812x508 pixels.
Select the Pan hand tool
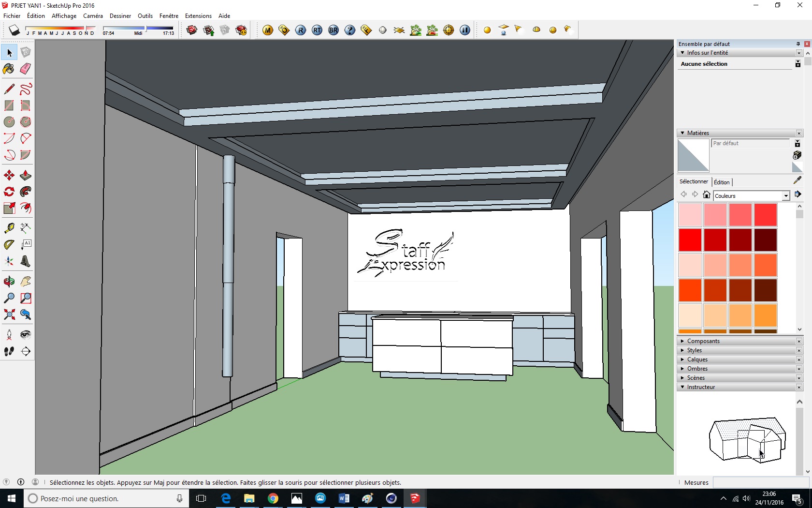pos(26,282)
